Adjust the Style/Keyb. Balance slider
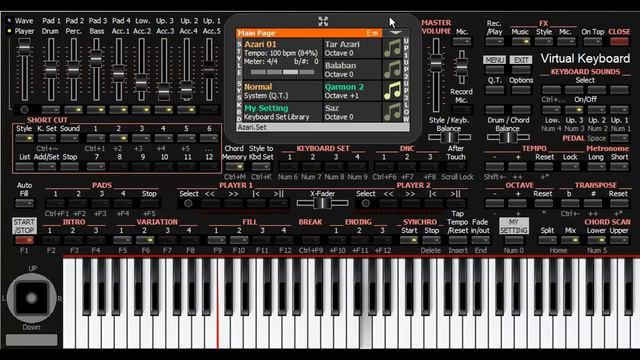The width and height of the screenshot is (640, 360). tap(449, 137)
